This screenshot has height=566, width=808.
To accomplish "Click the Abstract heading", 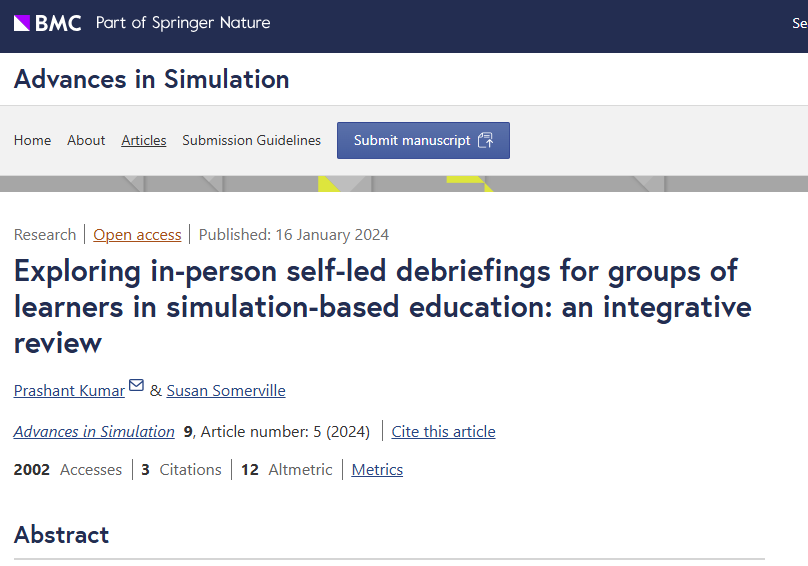I will click(61, 535).
